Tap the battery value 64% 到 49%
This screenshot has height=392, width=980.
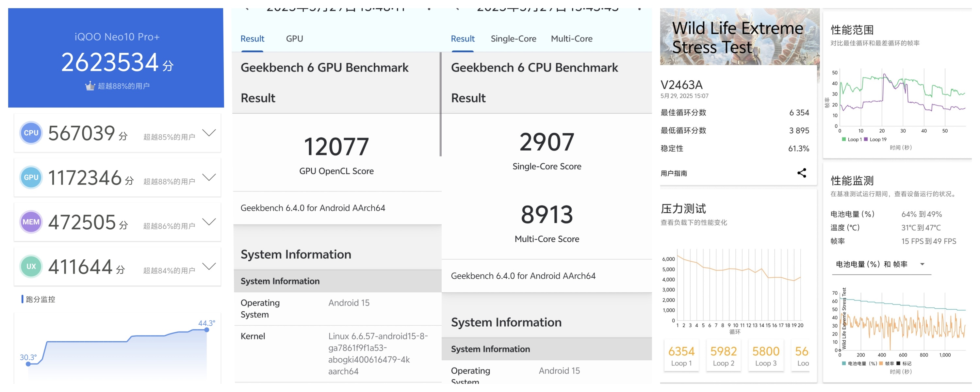coord(922,214)
